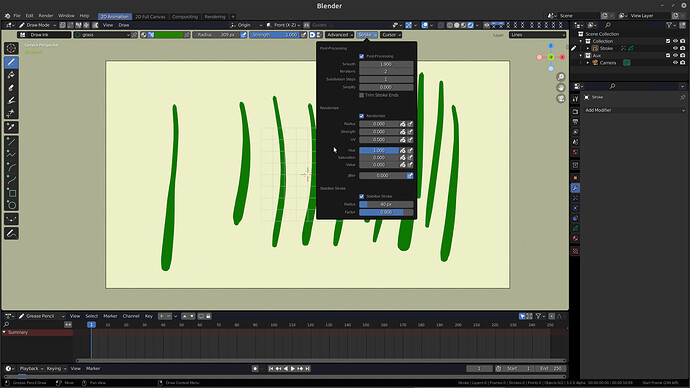Open the Render menu
This screenshot has width=690, height=388.
(x=46, y=16)
